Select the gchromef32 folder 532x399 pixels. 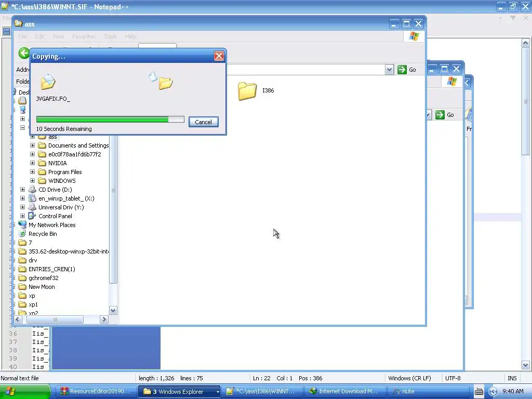coord(44,278)
